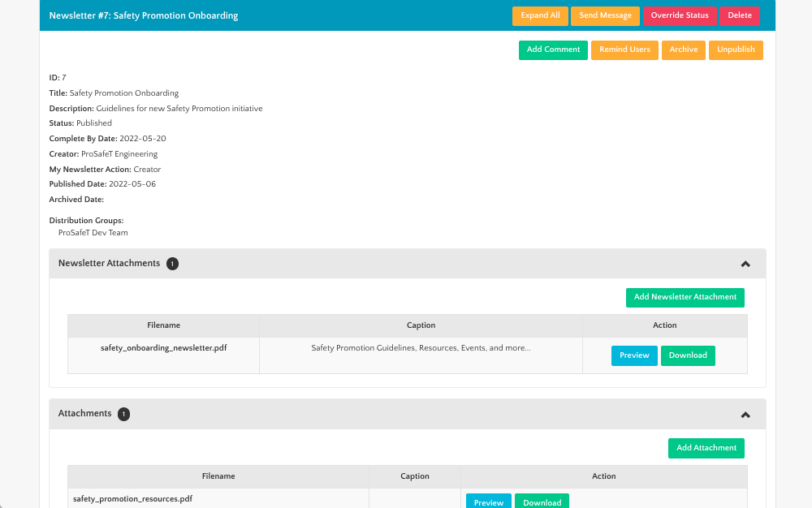This screenshot has height=508, width=812.
Task: Preview safety_promotion_resources.pdf
Action: coord(488,502)
